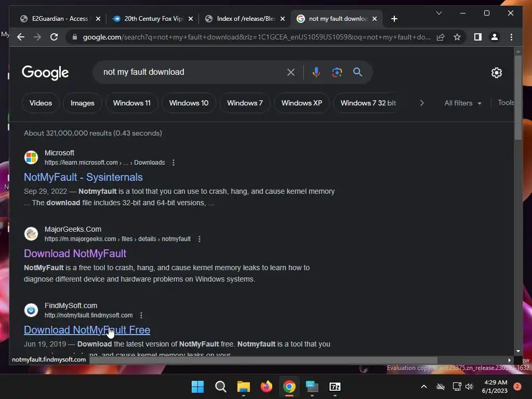Open more options for FindMySoft result
The image size is (532, 399).
tap(141, 315)
